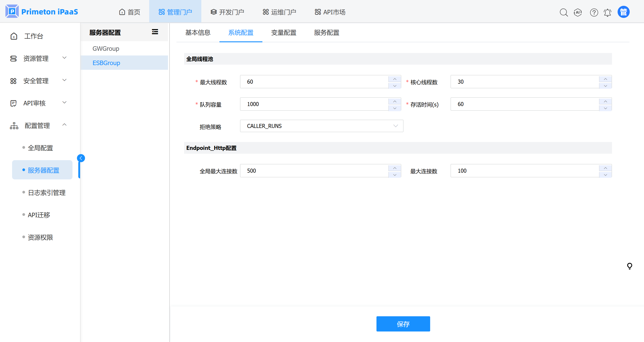This screenshot has height=342, width=644.
Task: Select GWGroup in server list
Action: pos(106,49)
